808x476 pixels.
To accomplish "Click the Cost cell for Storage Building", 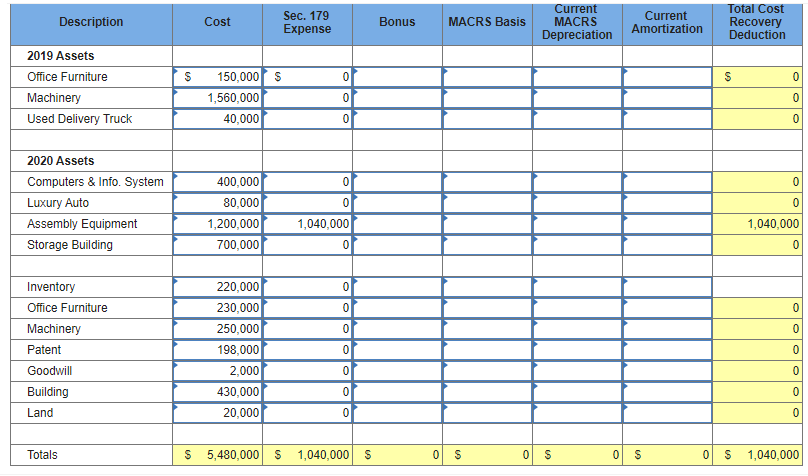I will pyautogui.click(x=217, y=245).
